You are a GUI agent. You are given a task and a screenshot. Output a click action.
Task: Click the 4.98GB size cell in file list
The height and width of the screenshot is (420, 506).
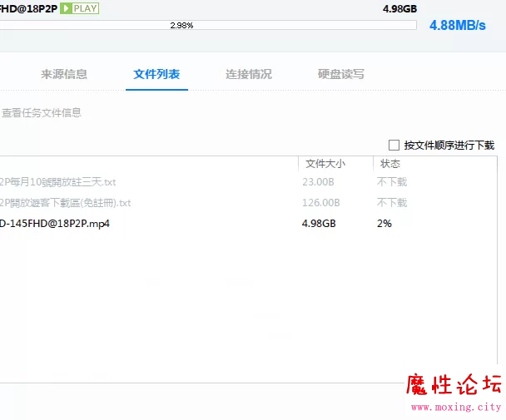pos(319,224)
